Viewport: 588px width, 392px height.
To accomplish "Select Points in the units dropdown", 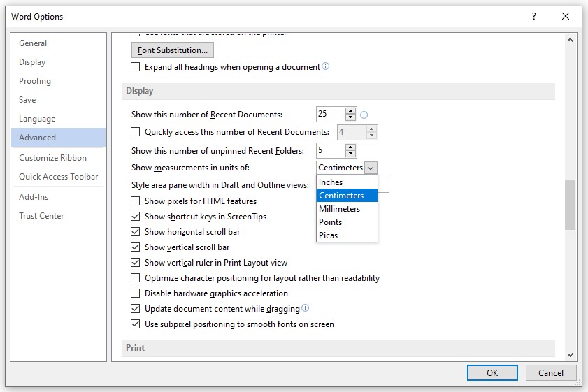I will click(347, 222).
